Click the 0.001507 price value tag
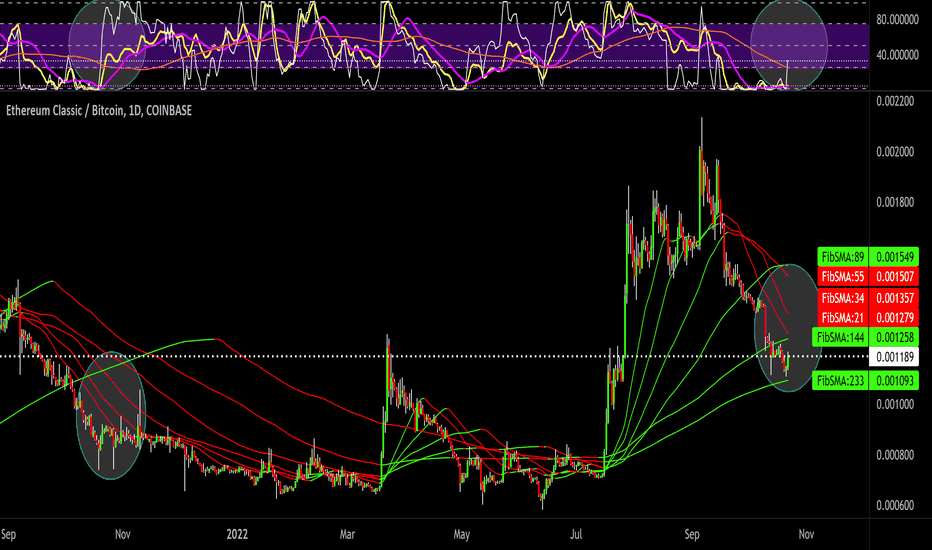The image size is (932, 550). (x=895, y=276)
